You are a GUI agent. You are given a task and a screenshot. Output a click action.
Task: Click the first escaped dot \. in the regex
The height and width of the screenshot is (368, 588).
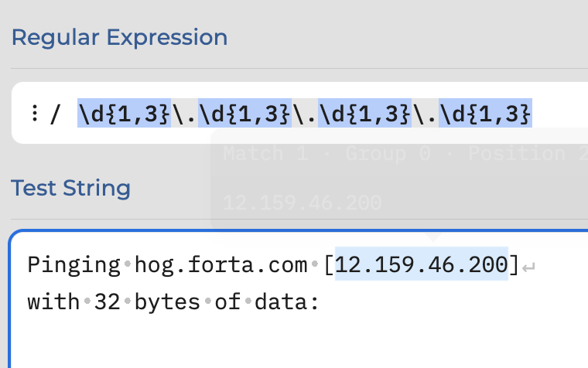tap(184, 113)
